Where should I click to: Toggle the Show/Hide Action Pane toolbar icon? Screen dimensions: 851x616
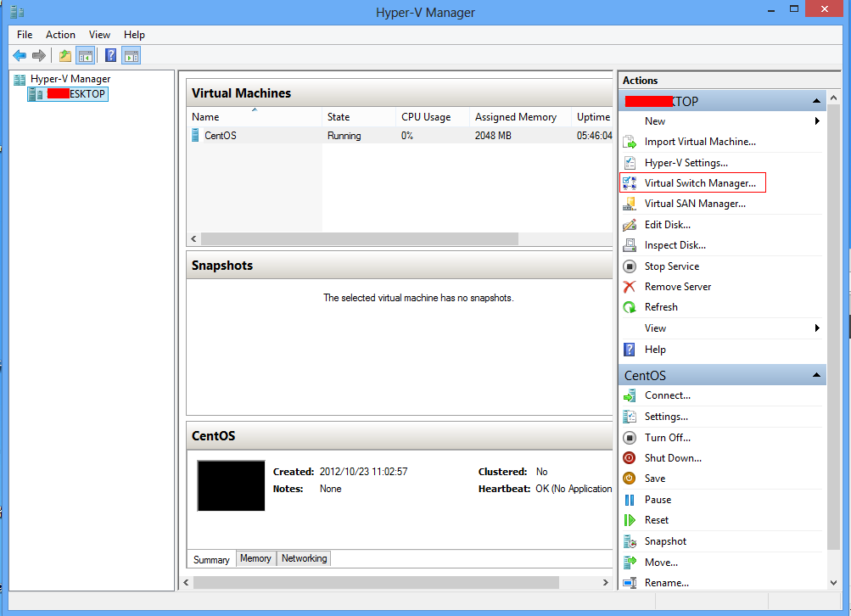132,55
